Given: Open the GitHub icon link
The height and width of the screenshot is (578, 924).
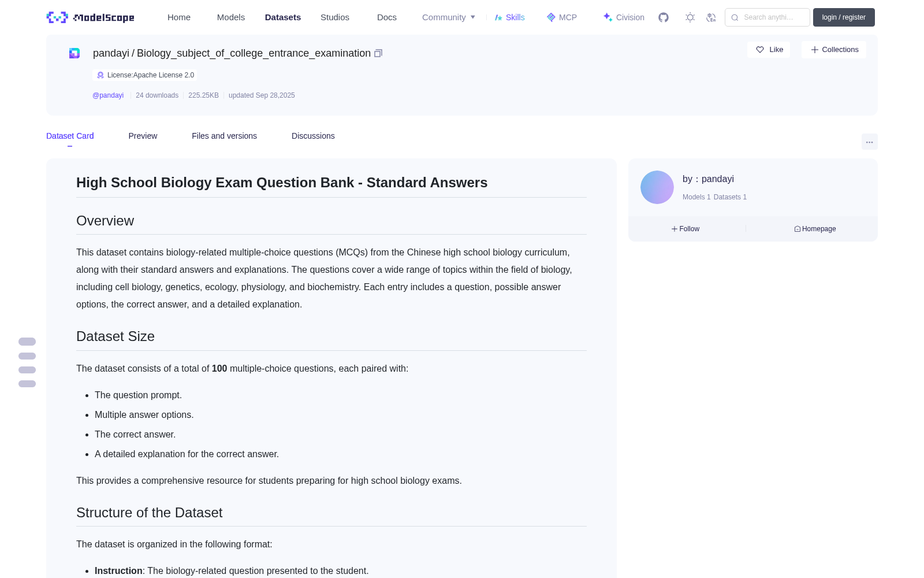Looking at the screenshot, I should 664,17.
